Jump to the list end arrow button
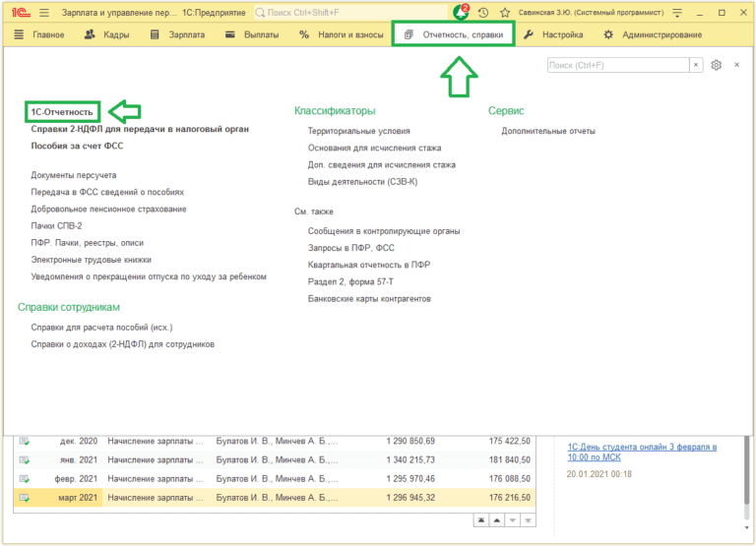The width and height of the screenshot is (756, 546). [x=529, y=520]
